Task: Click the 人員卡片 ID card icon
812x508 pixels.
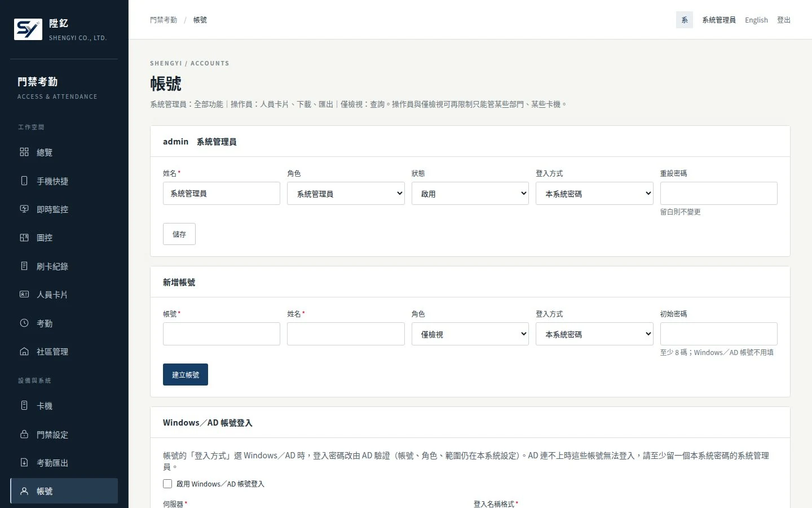Action: point(24,294)
